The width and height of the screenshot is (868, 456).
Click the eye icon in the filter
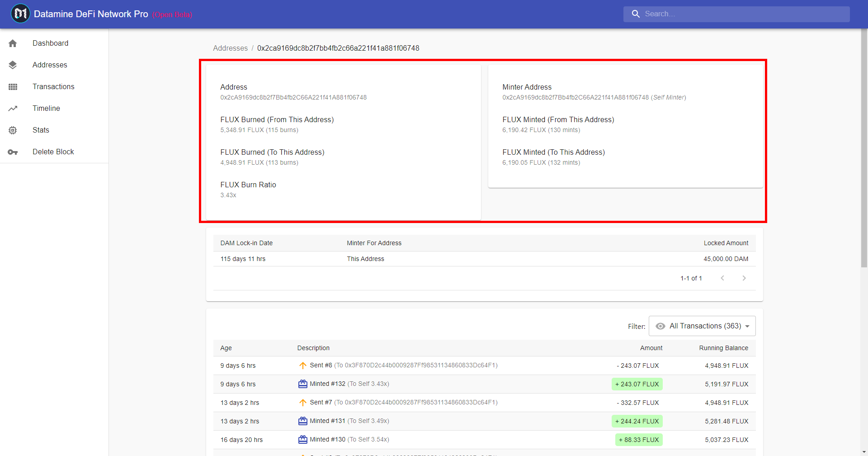[x=660, y=326]
